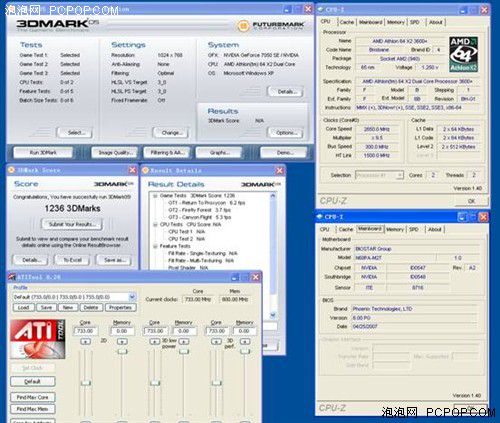Click Result Details scrollbar up arrow
500x423 pixels.
click(273, 196)
